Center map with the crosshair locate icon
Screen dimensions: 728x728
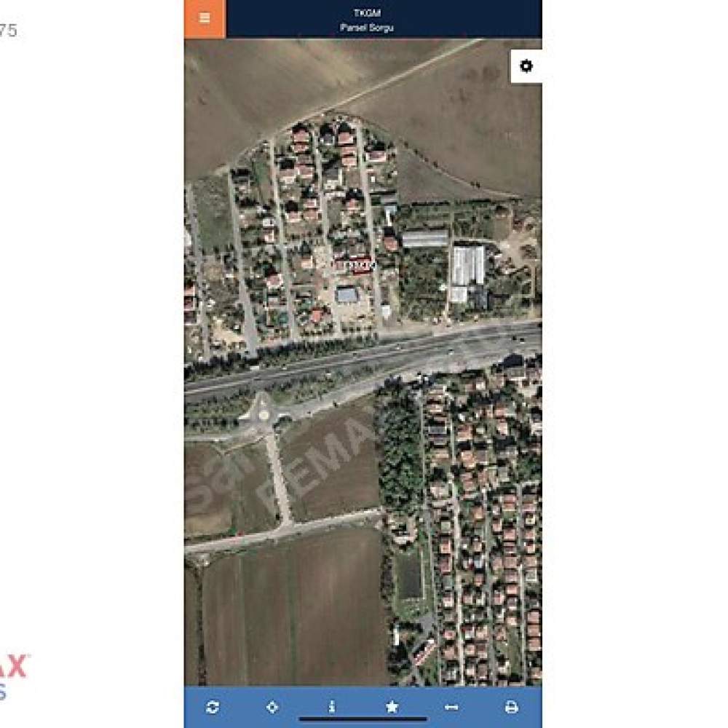272,707
